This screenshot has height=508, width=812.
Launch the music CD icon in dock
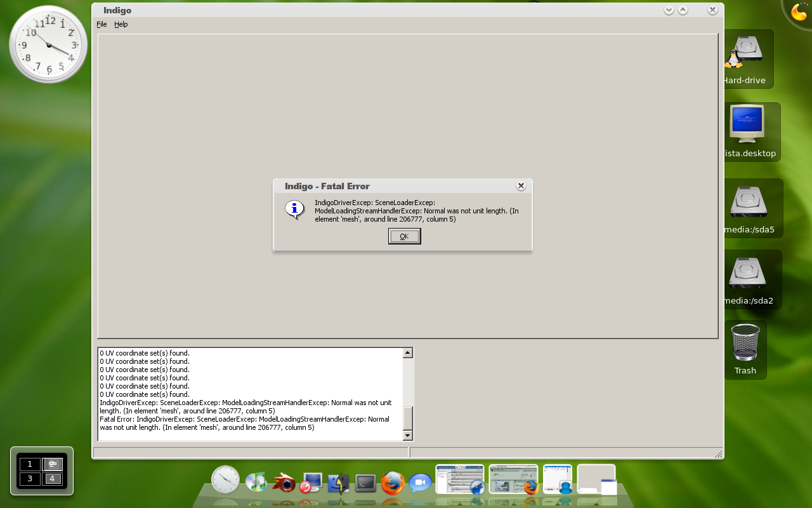click(256, 482)
